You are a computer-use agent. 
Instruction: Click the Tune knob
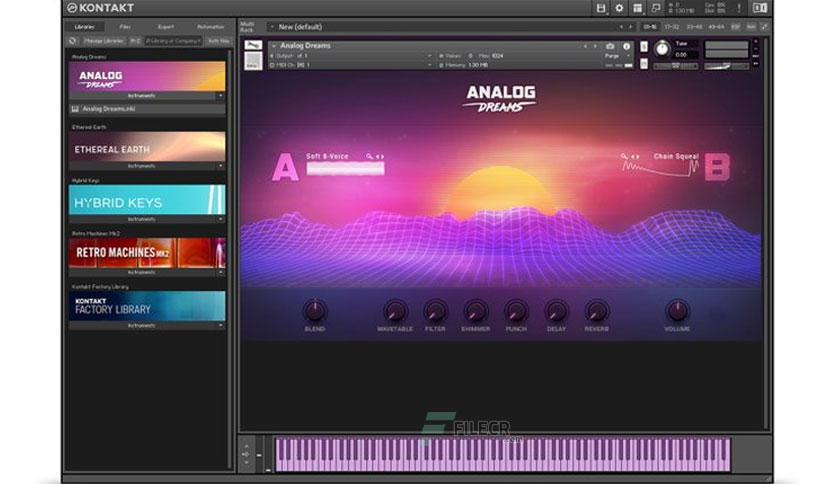[x=662, y=49]
